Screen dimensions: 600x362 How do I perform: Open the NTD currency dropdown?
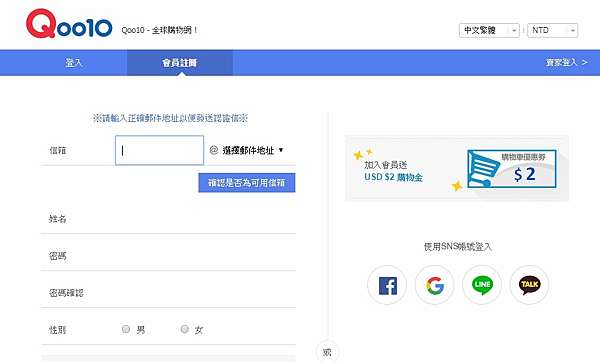click(x=553, y=30)
